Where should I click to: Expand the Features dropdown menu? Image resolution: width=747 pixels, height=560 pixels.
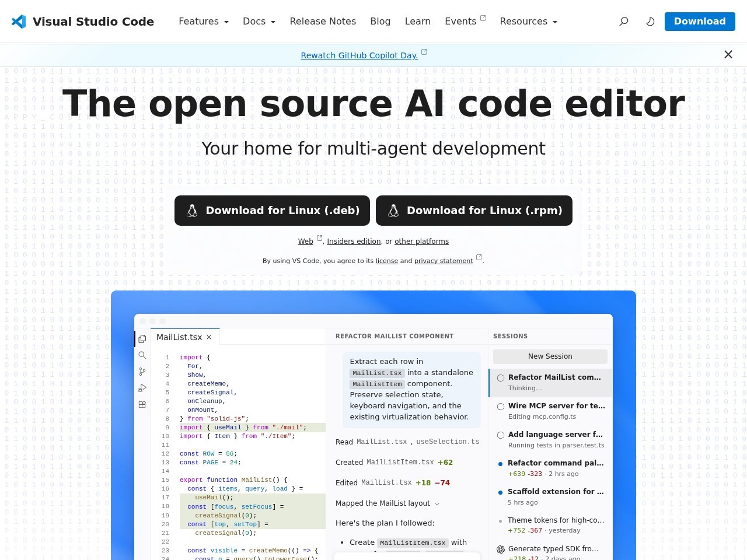click(x=204, y=22)
